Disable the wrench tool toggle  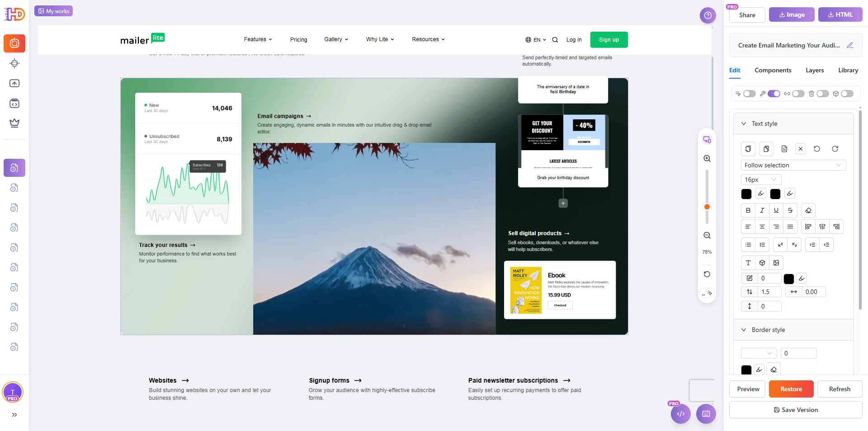tap(774, 94)
